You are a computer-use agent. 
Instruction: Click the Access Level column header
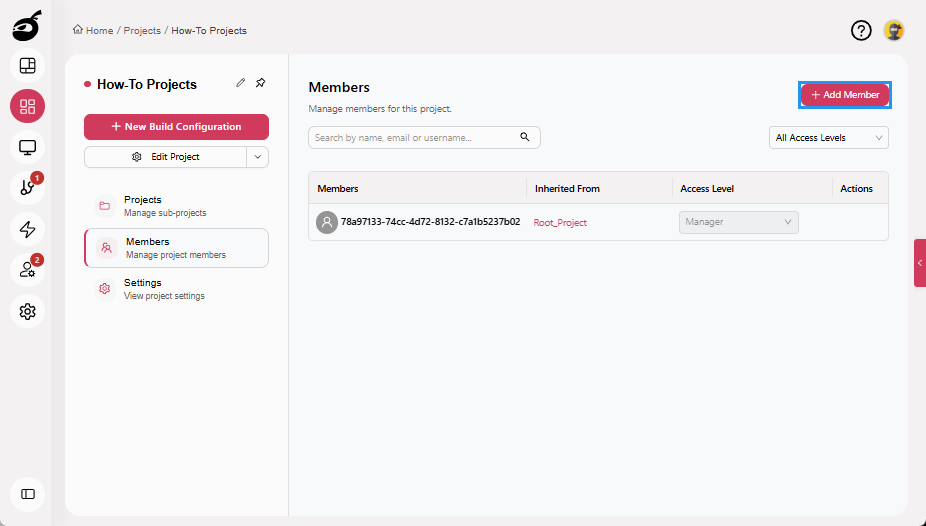click(707, 189)
